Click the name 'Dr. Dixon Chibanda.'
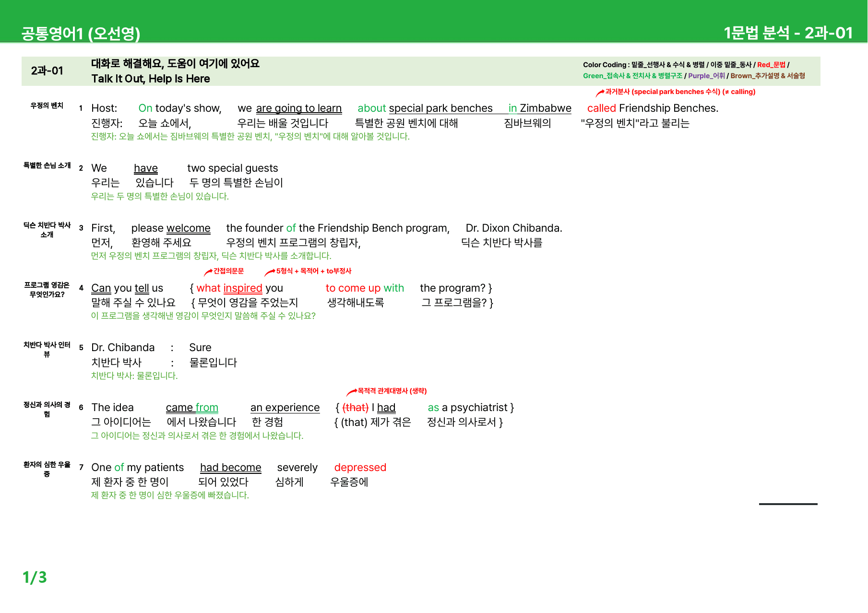Viewport: 868px width, 613px height. (514, 228)
